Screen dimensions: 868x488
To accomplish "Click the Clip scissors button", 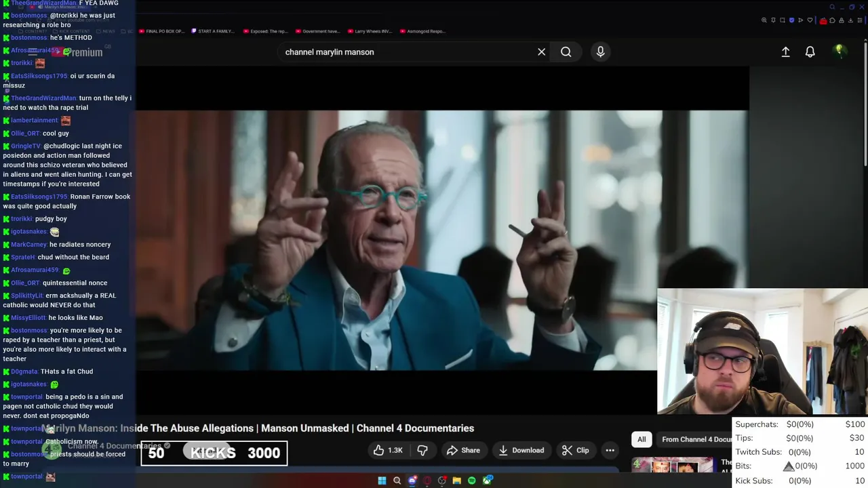I will click(575, 450).
